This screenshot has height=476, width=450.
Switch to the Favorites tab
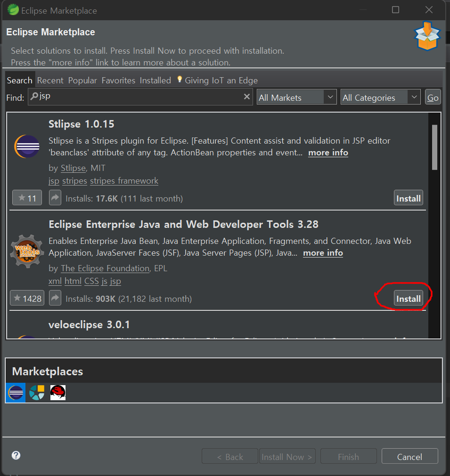[118, 81]
